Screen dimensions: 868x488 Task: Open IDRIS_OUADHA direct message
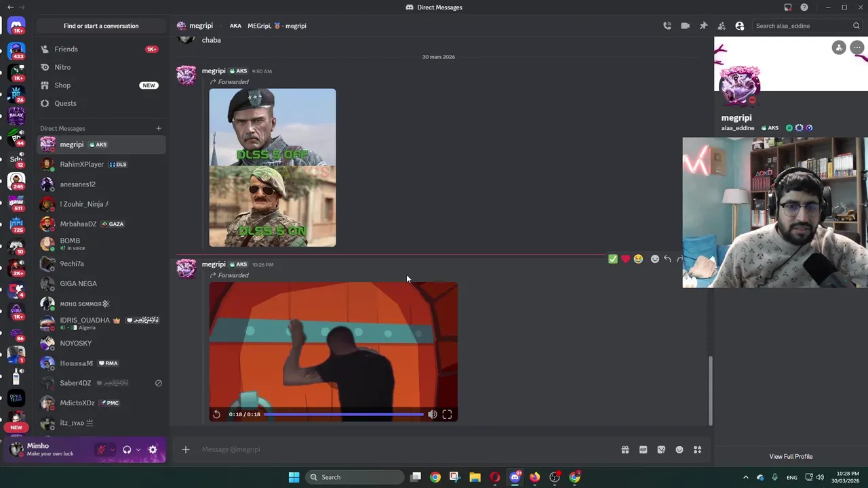(101, 323)
